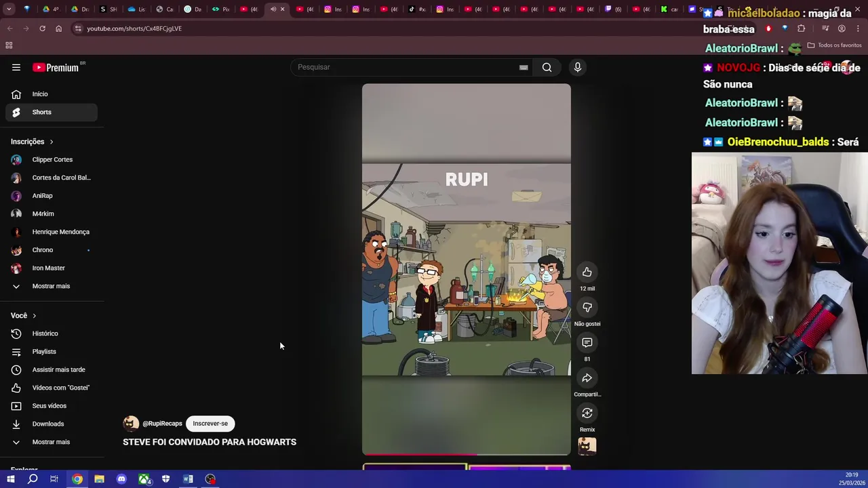This screenshot has width=868, height=488.
Task: Open Seus vídeos
Action: 52,406
